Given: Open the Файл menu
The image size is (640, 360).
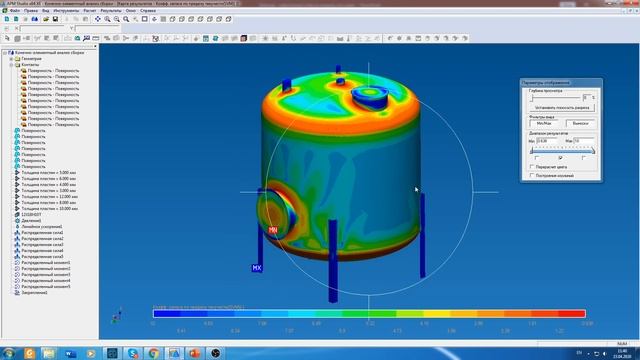Looking at the screenshot, I should click(15, 11).
